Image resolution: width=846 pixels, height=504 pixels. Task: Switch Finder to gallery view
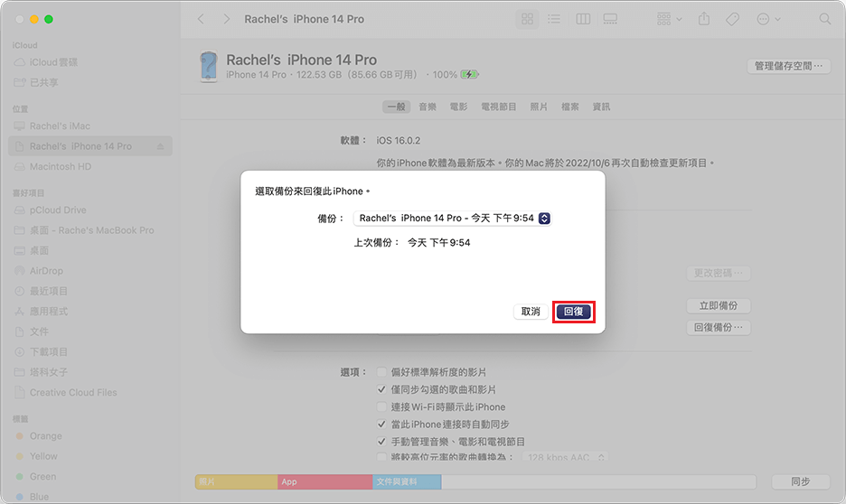610,19
